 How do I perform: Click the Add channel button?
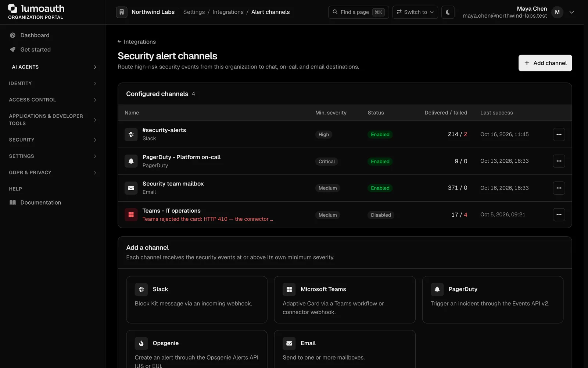click(545, 63)
